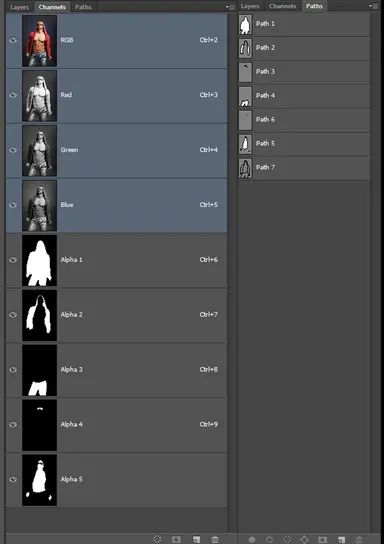This screenshot has height=544, width=384.
Task: Load path as selection icon
Action: coord(287,539)
